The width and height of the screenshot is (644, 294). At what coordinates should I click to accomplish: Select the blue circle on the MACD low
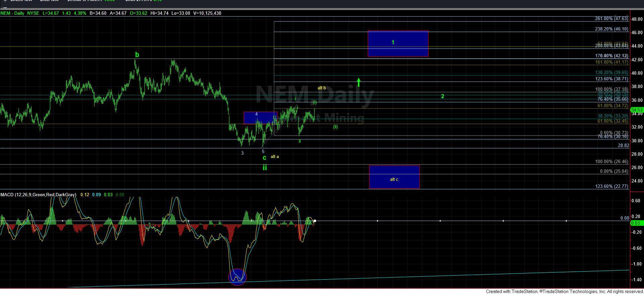point(237,277)
